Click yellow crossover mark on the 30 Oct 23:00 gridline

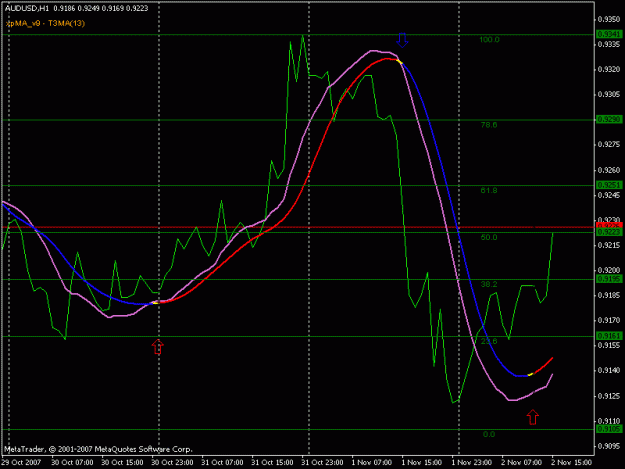coord(156,303)
